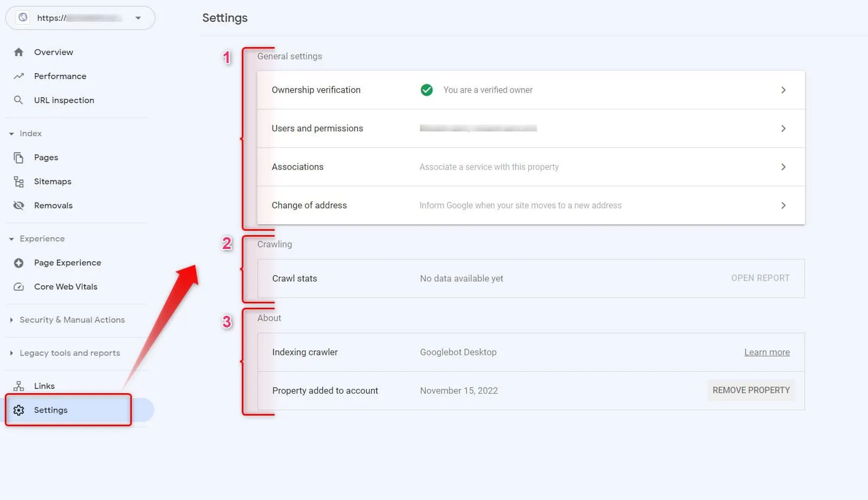This screenshot has width=868, height=500.
Task: Click the REMOVE PROPERTY button
Action: click(751, 390)
